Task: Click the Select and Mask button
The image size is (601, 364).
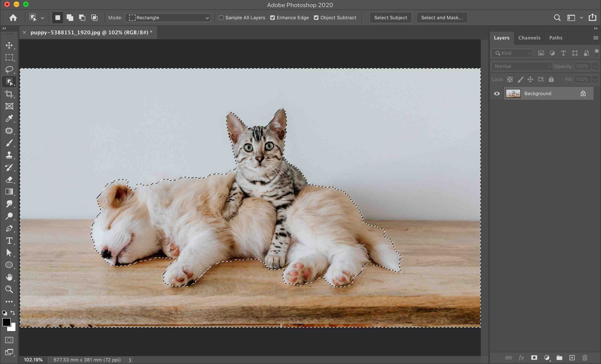Action: tap(442, 18)
